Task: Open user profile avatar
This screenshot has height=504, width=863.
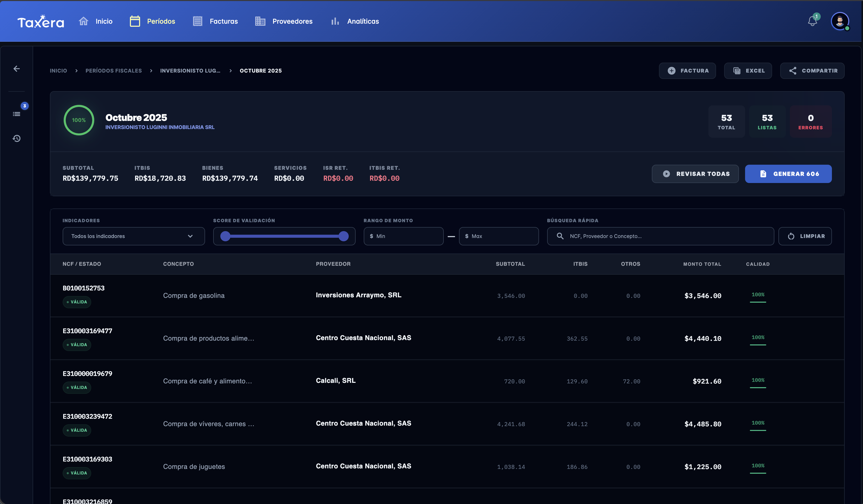Action: pos(840,21)
